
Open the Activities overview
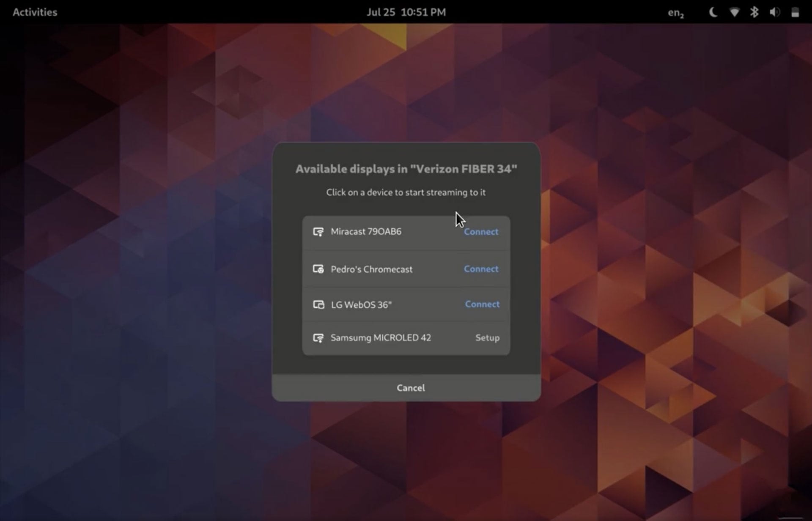point(35,12)
